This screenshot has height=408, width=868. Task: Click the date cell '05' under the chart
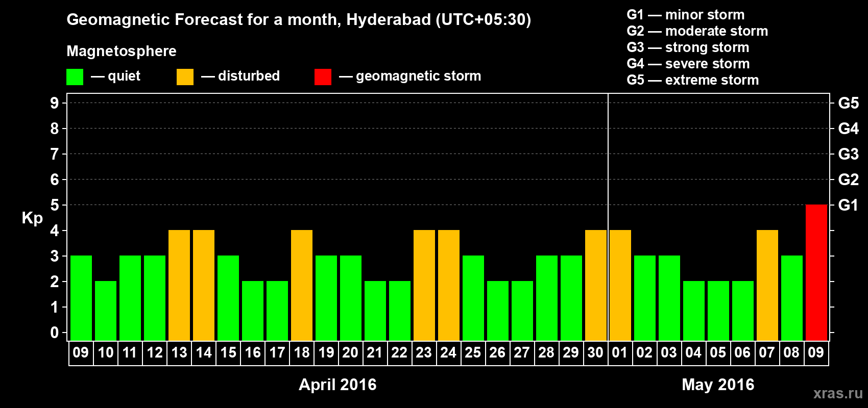pos(718,353)
